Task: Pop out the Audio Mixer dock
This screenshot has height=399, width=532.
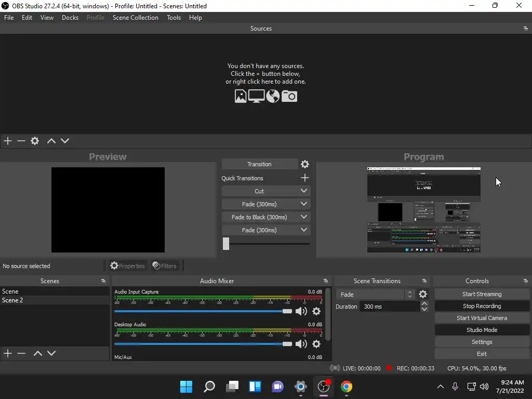Action: [x=325, y=281]
